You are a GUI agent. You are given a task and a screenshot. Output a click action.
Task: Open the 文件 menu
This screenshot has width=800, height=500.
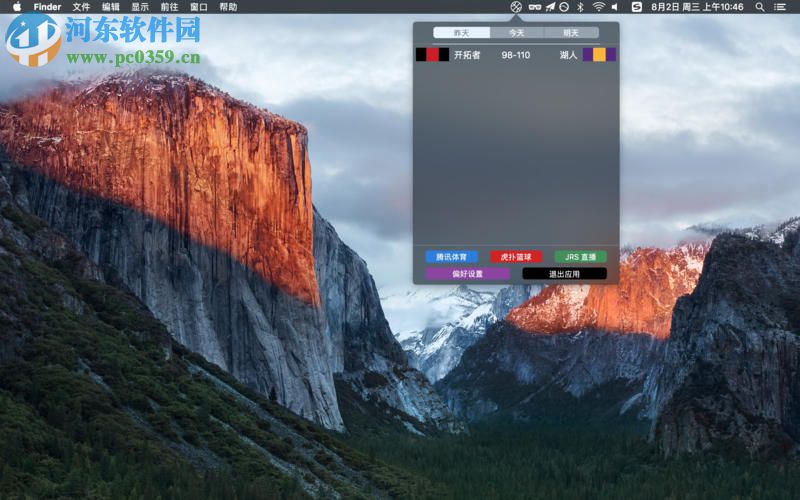(x=81, y=7)
